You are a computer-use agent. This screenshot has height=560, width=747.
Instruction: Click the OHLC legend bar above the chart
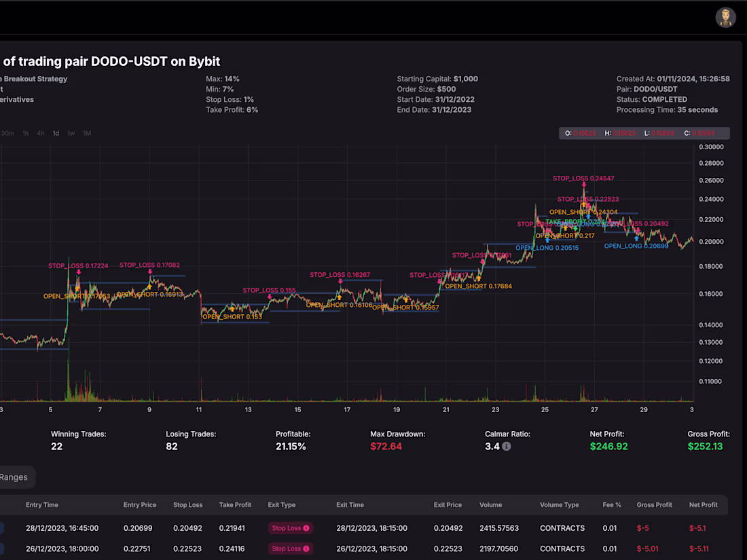(645, 133)
